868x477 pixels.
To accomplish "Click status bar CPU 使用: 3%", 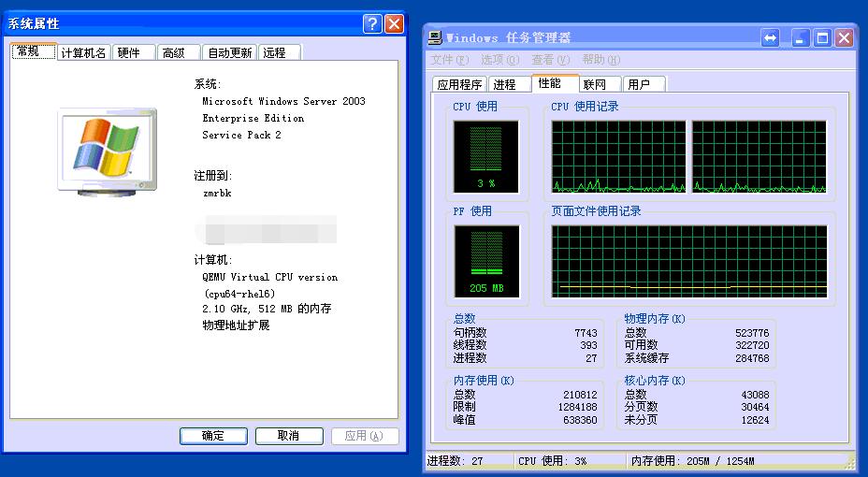I will click(x=552, y=461).
